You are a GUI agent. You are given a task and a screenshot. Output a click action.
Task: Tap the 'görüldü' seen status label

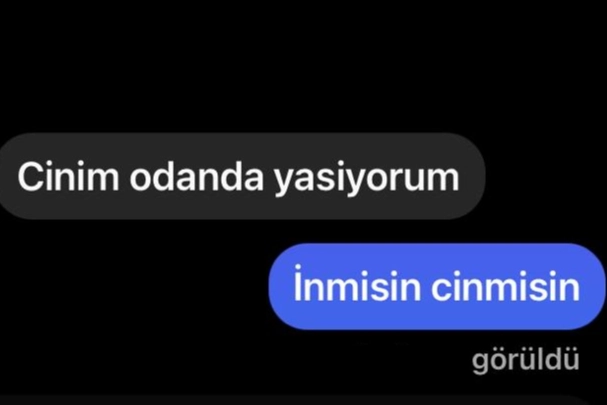tap(525, 360)
